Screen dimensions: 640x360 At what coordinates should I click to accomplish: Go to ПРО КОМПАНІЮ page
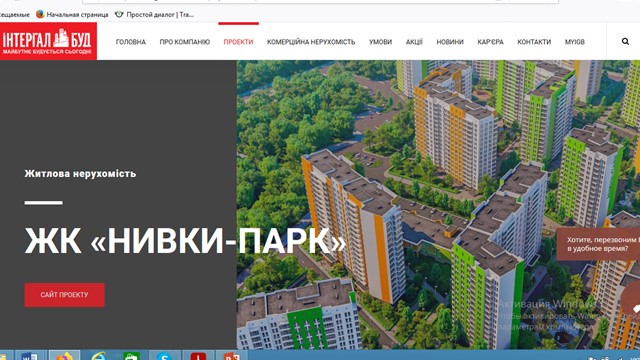[184, 42]
